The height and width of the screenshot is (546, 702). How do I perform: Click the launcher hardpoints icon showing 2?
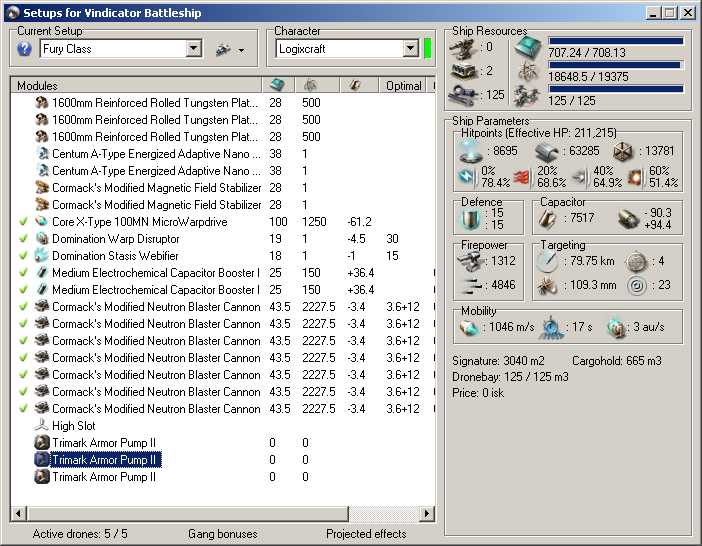coord(463,71)
